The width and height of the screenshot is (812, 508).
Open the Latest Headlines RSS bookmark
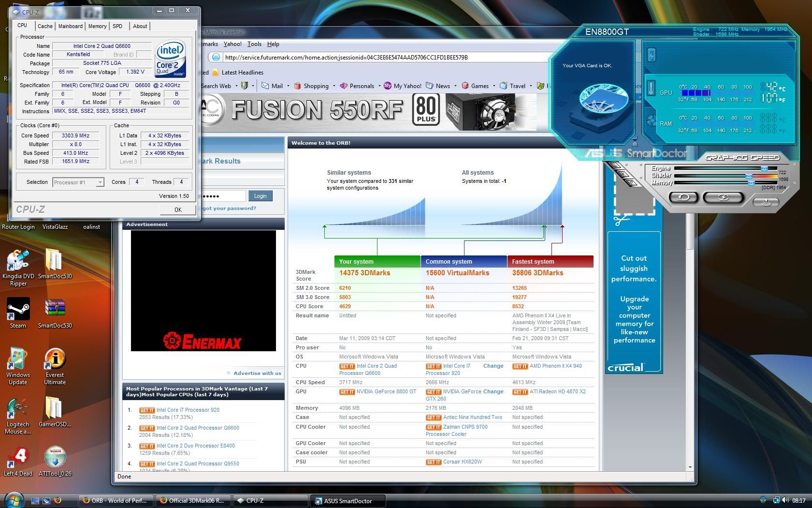click(238, 73)
